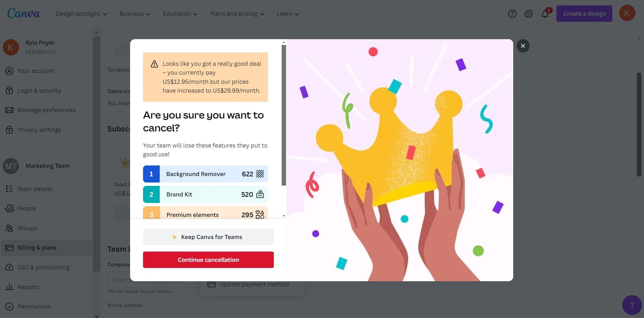Click the dialog's vertical scrollbar
This screenshot has height=318, width=644.
point(284,115)
